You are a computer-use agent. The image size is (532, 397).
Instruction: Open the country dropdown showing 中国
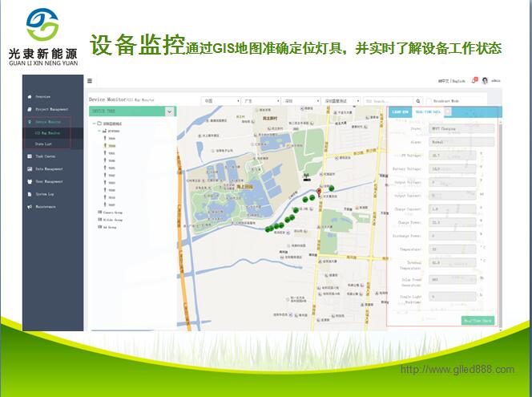(221, 101)
